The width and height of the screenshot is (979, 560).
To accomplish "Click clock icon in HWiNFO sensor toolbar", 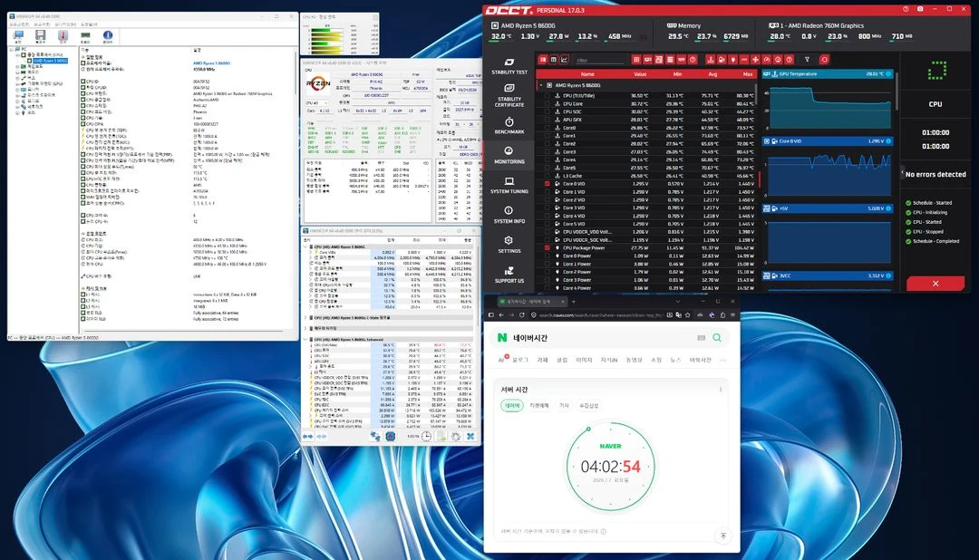I will click(426, 437).
